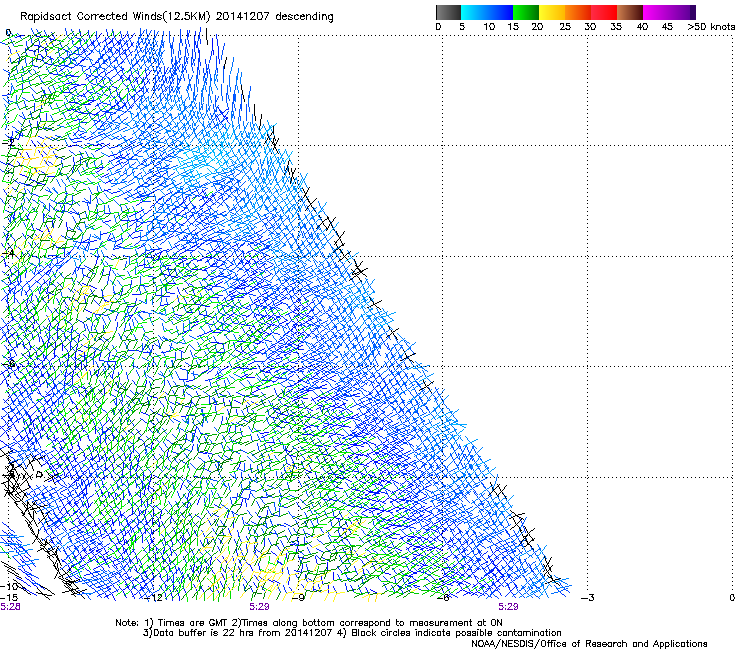The width and height of the screenshot is (740, 650).
Task: Click the legend scale label "40"
Action: click(x=642, y=27)
